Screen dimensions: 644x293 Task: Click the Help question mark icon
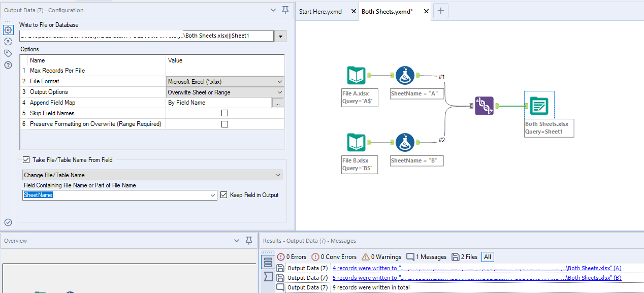coord(8,65)
